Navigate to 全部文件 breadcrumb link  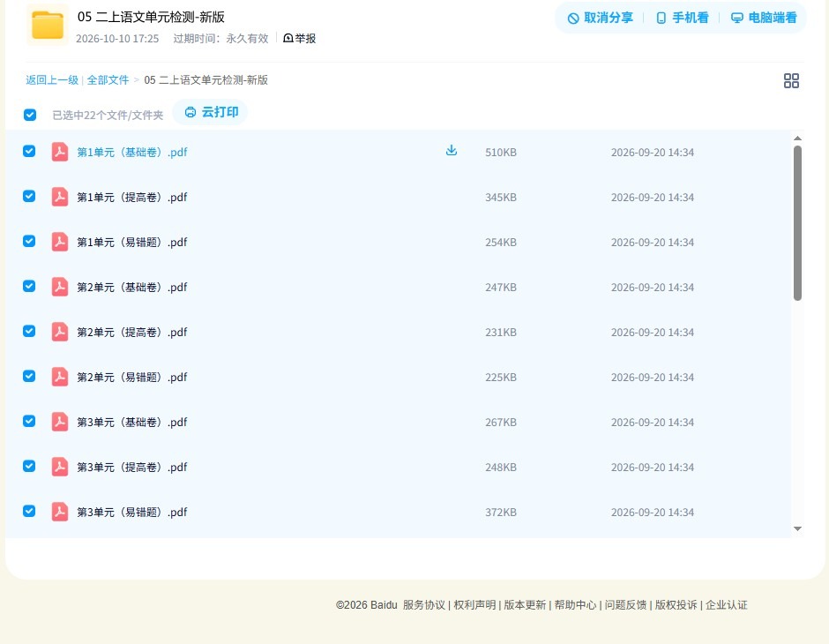[108, 80]
